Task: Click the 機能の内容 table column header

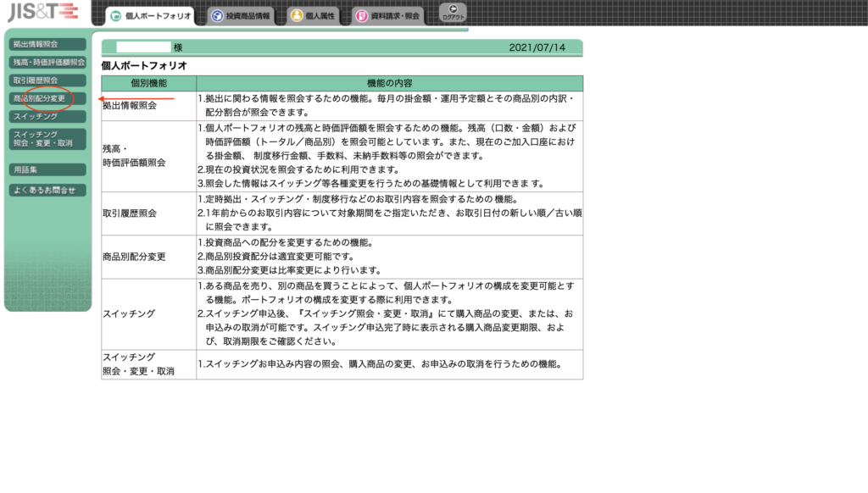Action: (x=389, y=83)
